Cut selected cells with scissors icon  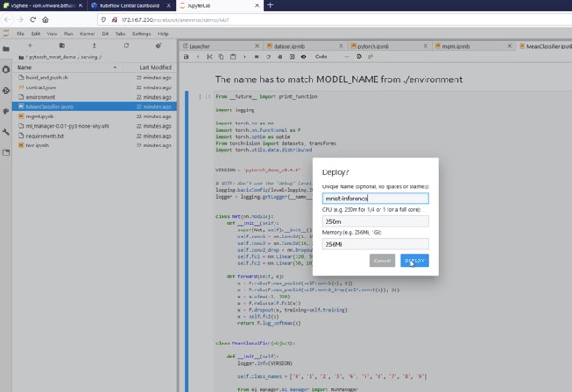click(209, 57)
